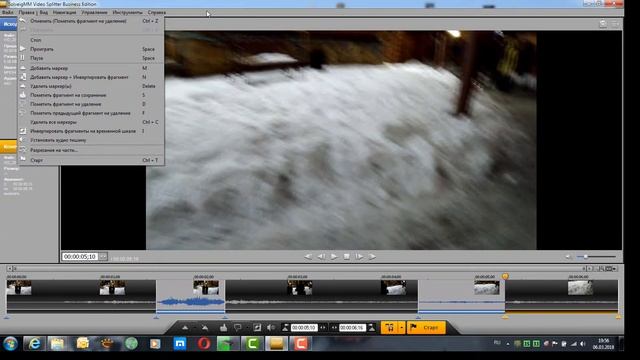640x360 pixels.
Task: Open the Windows Start button
Action: (x=10, y=344)
